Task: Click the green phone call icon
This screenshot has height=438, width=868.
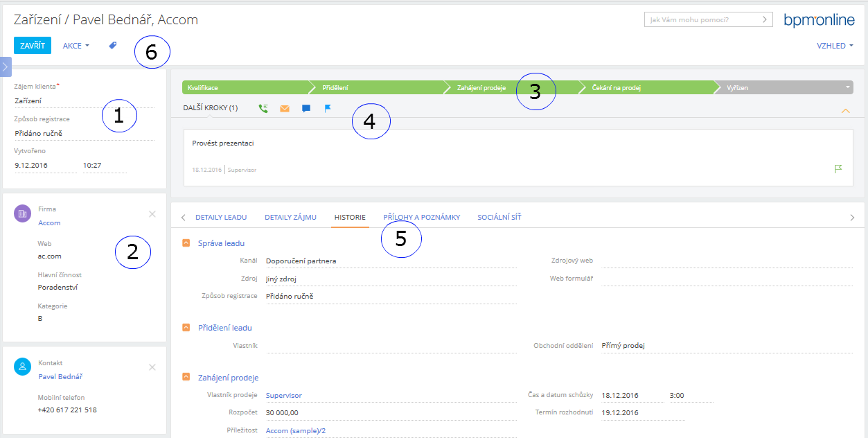Action: click(263, 108)
